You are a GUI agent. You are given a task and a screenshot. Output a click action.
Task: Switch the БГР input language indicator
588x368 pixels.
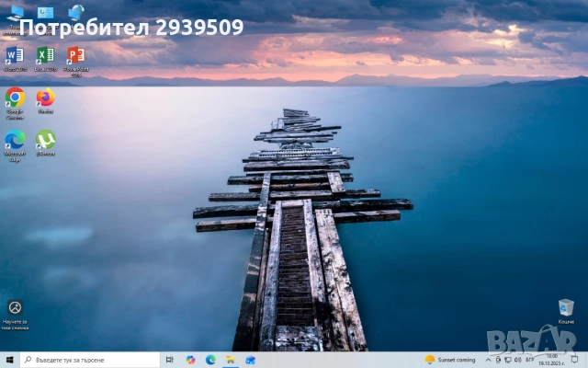pyautogui.click(x=529, y=360)
